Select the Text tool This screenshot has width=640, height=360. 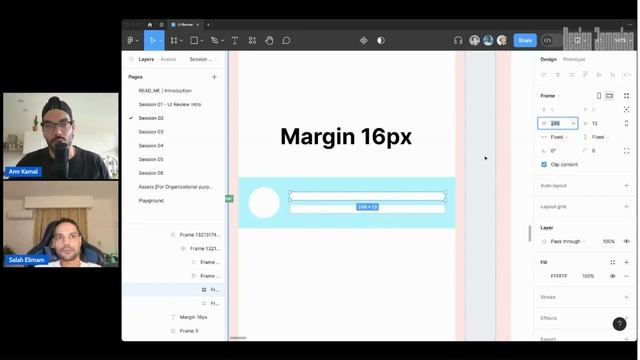(235, 40)
